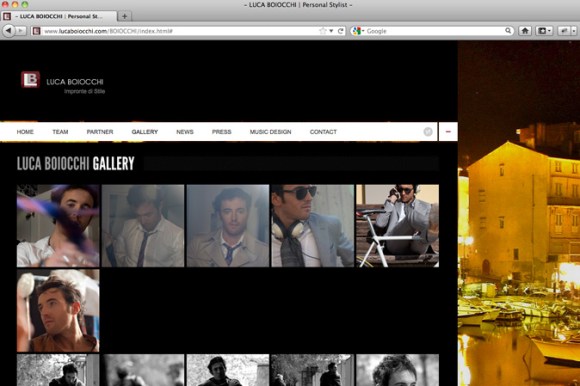Open the NEWS menu item
Screen dimensions: 580x386
click(x=185, y=132)
